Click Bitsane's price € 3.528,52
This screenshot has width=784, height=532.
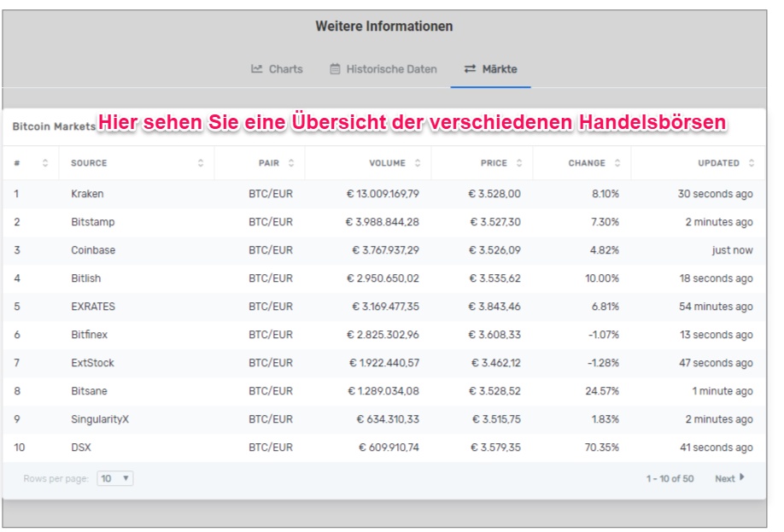[x=494, y=391]
